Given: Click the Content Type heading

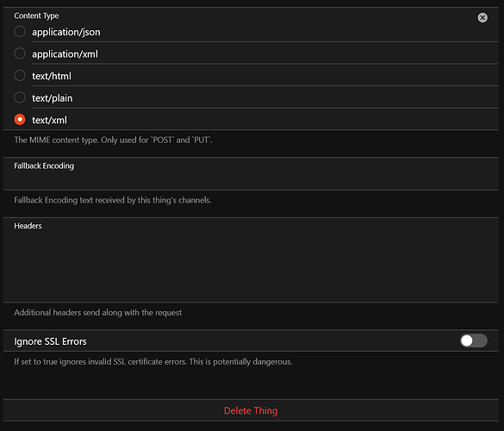Looking at the screenshot, I should point(36,16).
